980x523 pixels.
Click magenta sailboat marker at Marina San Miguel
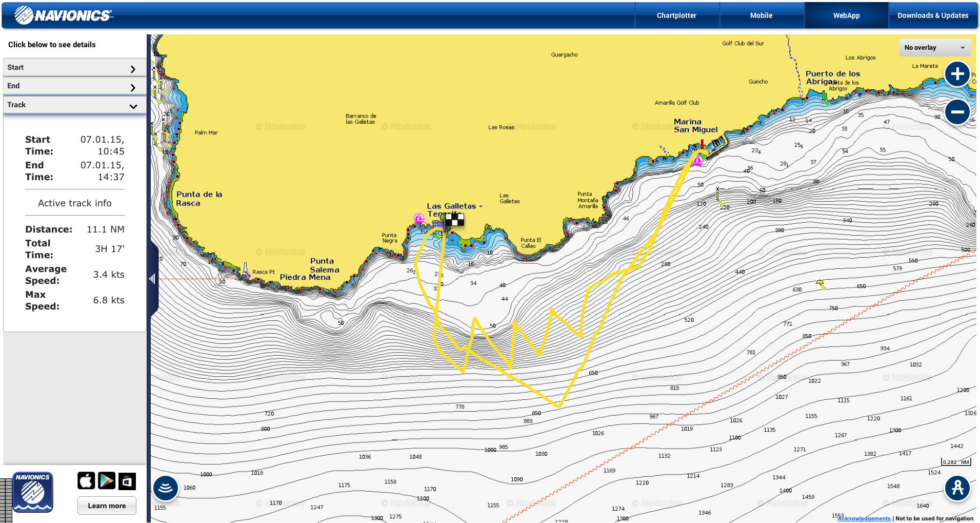click(698, 161)
